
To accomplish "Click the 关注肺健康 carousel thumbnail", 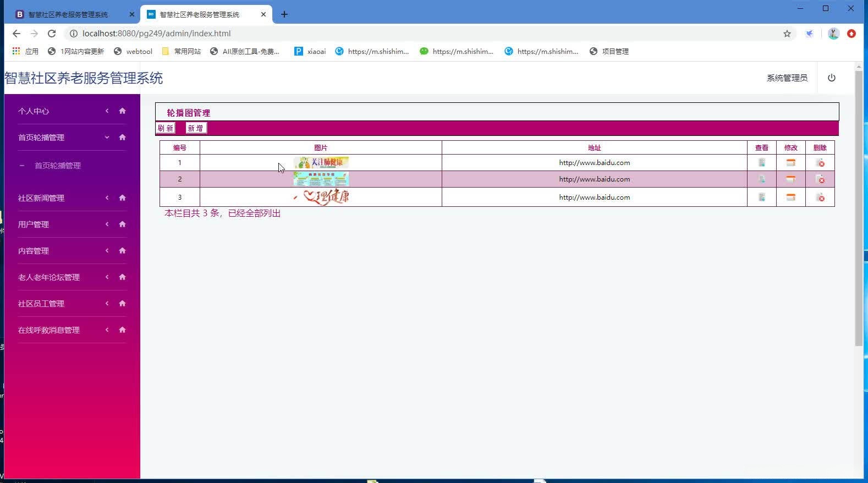I will coord(321,162).
